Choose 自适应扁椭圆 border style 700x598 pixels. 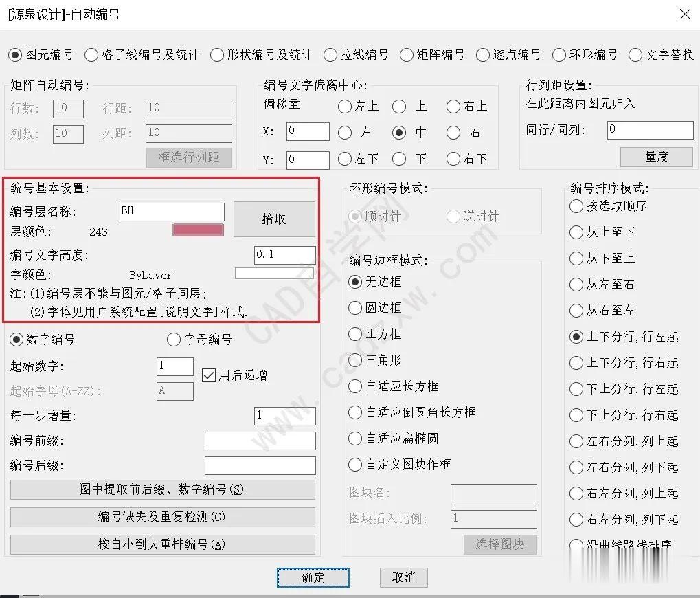pyautogui.click(x=355, y=439)
